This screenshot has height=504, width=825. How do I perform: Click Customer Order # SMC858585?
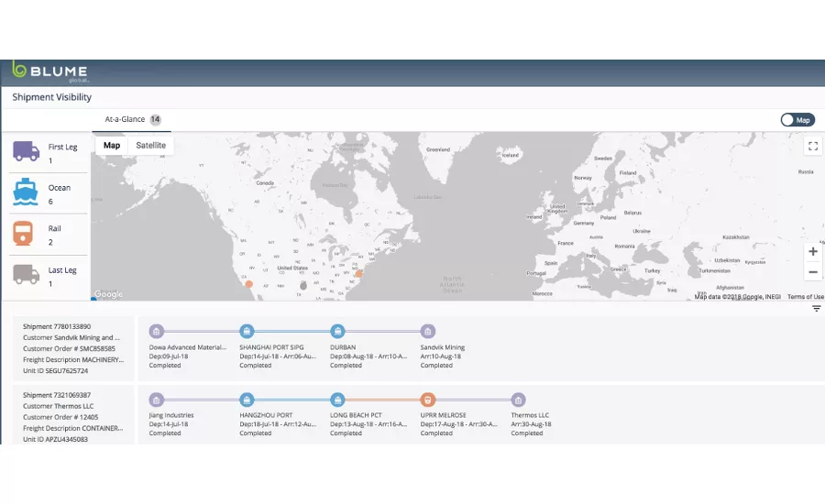(x=69, y=349)
